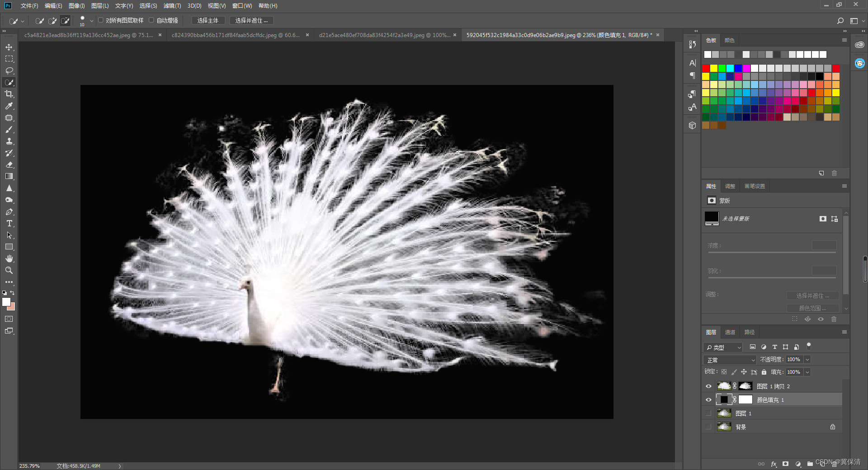Open the Properties panel menu
This screenshot has width=868, height=470.
(x=844, y=186)
